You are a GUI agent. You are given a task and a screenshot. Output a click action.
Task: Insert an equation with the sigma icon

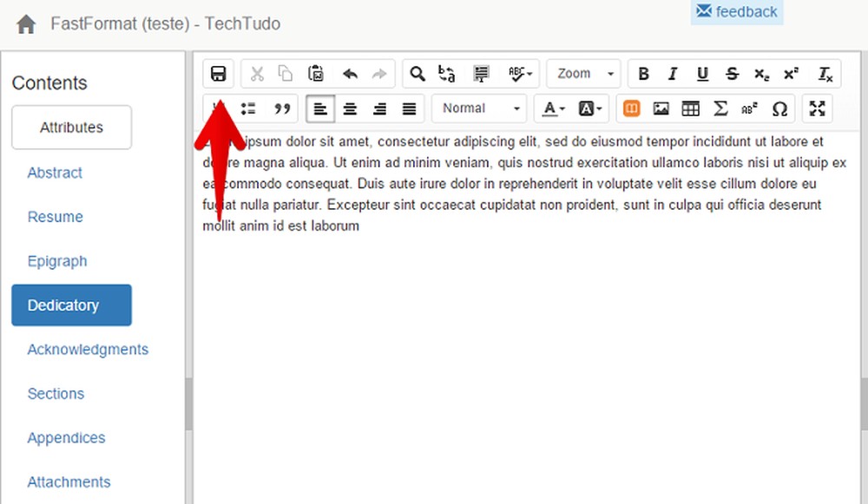pyautogui.click(x=720, y=108)
